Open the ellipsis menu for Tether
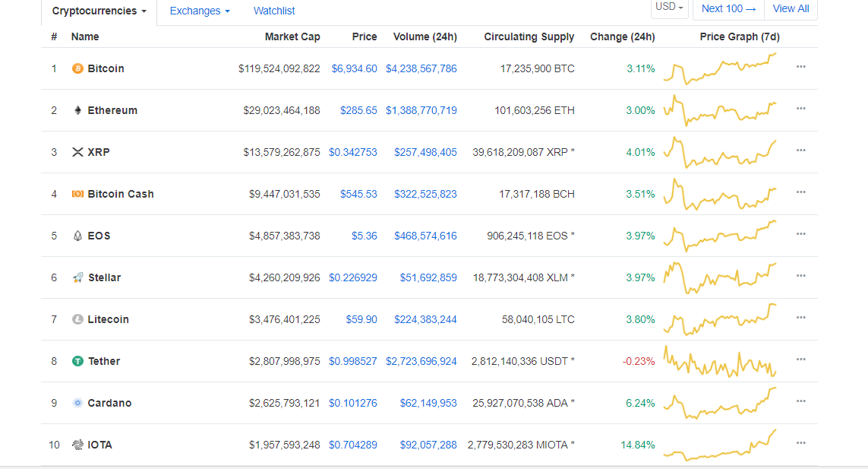The width and height of the screenshot is (868, 469). pyautogui.click(x=800, y=360)
